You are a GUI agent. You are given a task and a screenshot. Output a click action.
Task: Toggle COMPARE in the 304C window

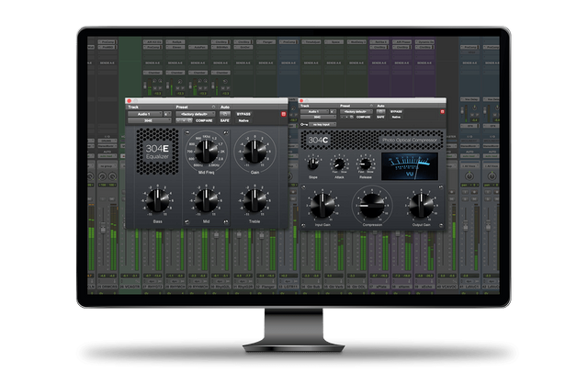click(364, 118)
